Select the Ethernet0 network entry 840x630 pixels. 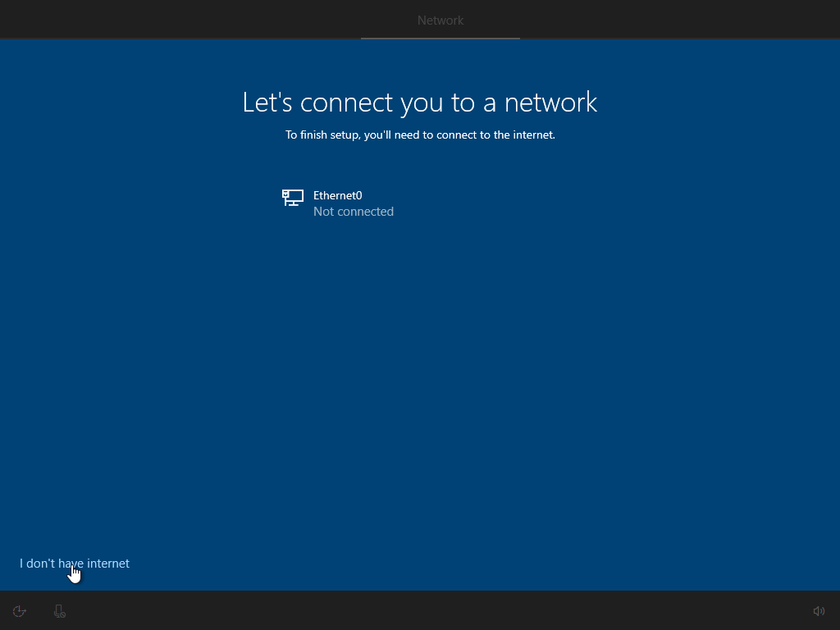pos(338,203)
